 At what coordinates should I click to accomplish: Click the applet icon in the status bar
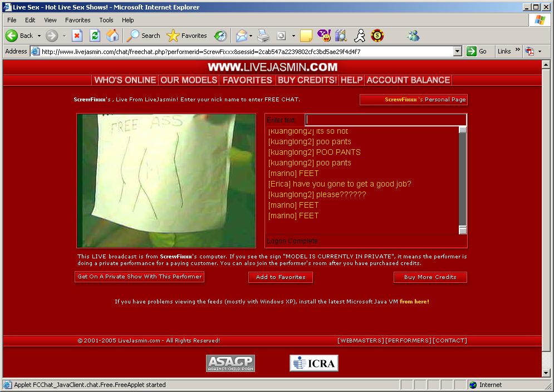click(x=7, y=385)
